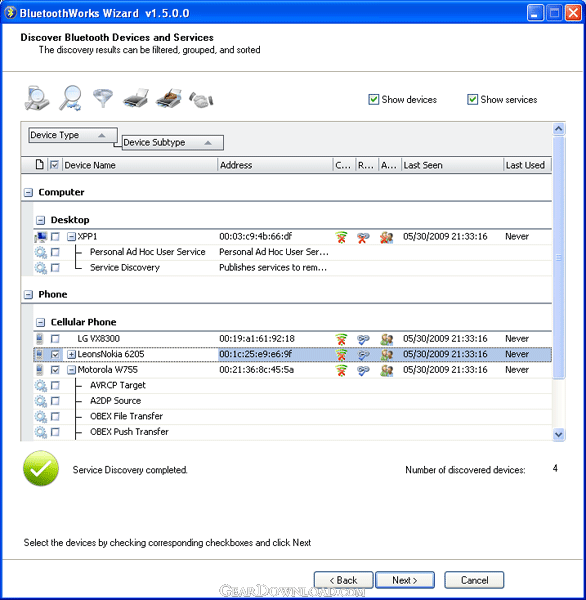Expand the LeonsNokia 6205 services node

coord(71,354)
